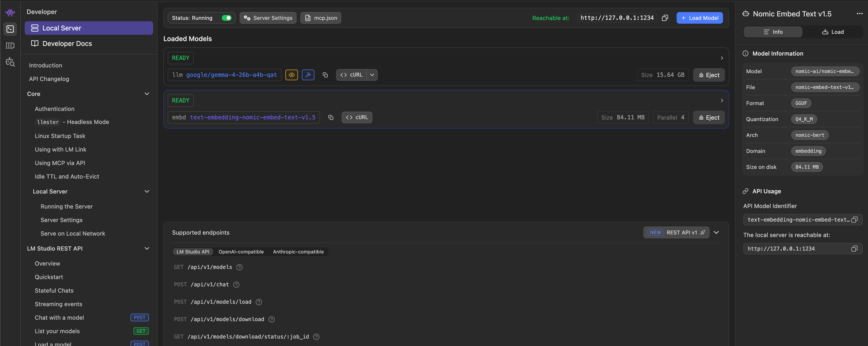
Task: Expand the nomic embed model card chevron
Action: click(721, 101)
